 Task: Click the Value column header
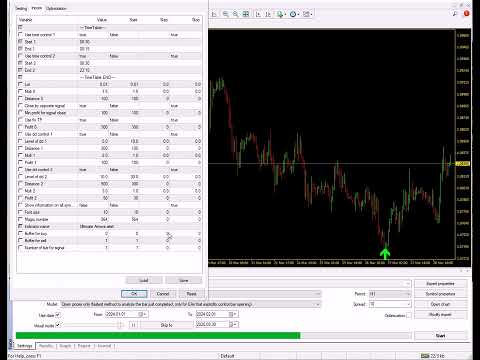click(102, 20)
